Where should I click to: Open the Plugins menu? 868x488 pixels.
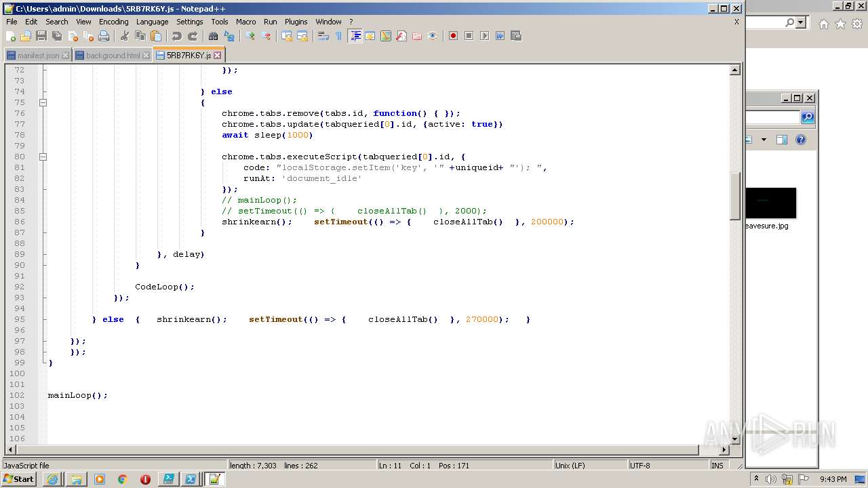point(296,22)
